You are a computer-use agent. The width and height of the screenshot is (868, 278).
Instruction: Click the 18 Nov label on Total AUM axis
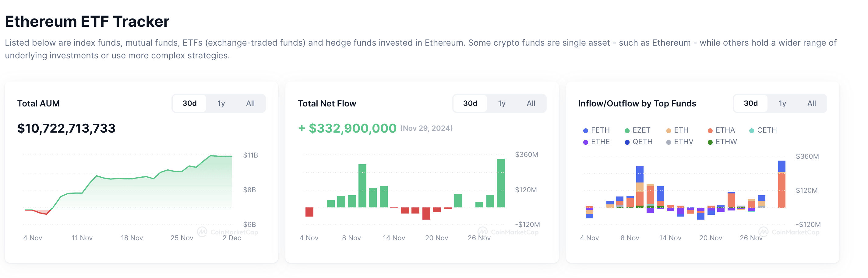tap(132, 238)
